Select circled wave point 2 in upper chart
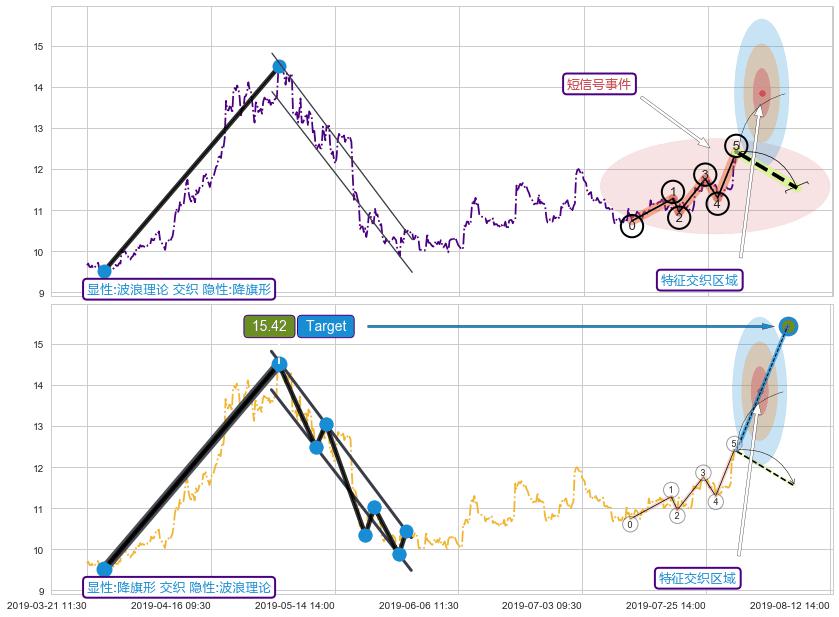839x617 pixels. click(x=678, y=217)
